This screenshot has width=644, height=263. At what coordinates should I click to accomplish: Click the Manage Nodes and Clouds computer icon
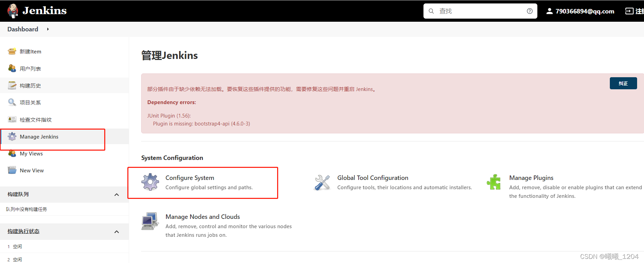[x=150, y=221]
